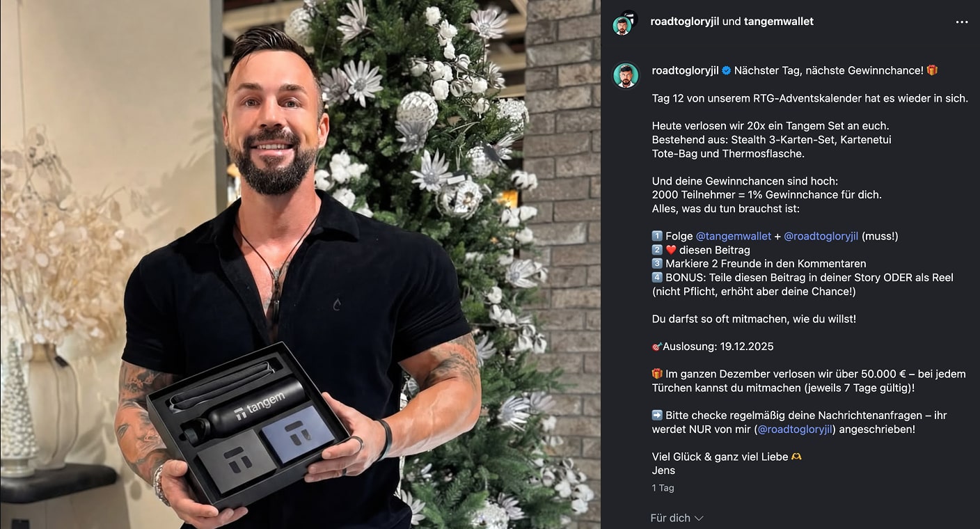Click the roadtogloryjil username starting the caption
980x529 pixels.
click(685, 70)
